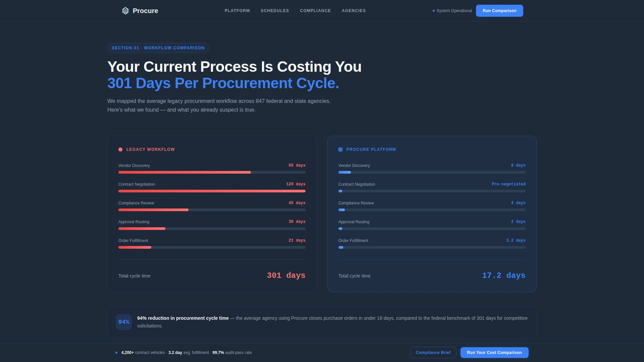Click the 94% badge
The height and width of the screenshot is (362, 644).
coord(124,322)
